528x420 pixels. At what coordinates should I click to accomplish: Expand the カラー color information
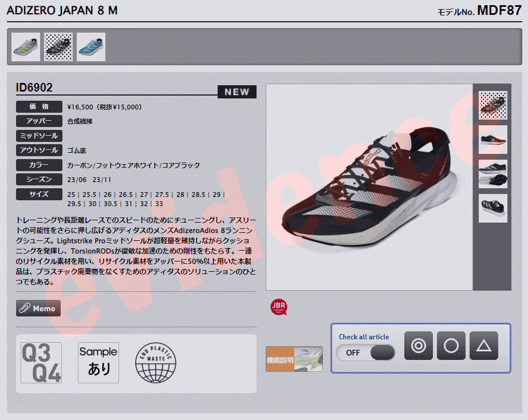pyautogui.click(x=39, y=165)
